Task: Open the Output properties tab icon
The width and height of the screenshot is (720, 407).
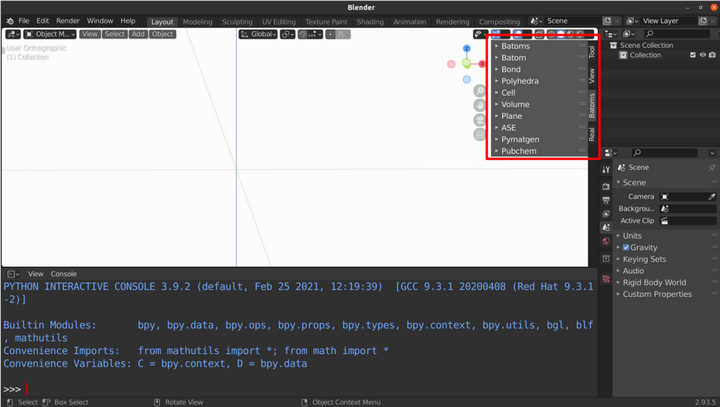Action: pos(606,200)
